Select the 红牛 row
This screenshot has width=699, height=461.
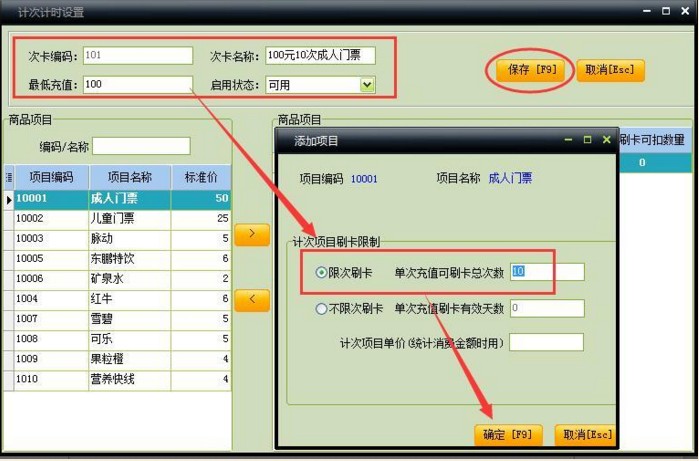click(x=117, y=299)
